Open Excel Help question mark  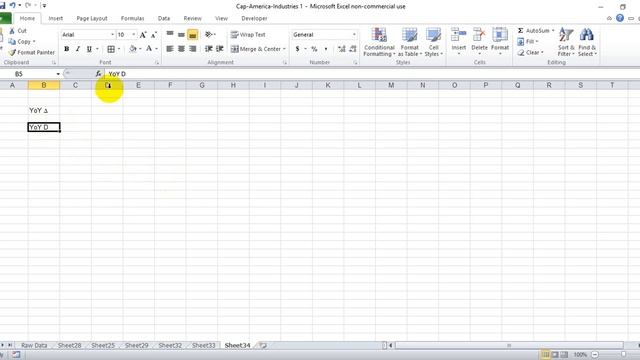coord(620,18)
